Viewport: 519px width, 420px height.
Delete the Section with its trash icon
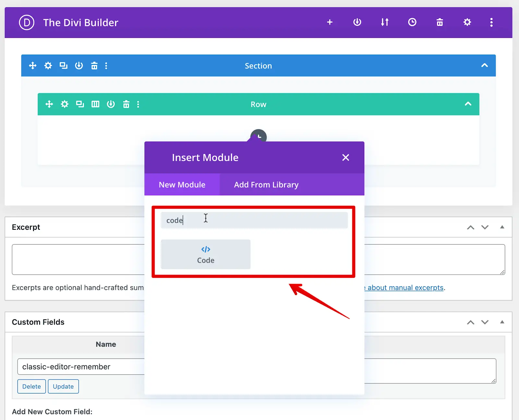point(94,65)
